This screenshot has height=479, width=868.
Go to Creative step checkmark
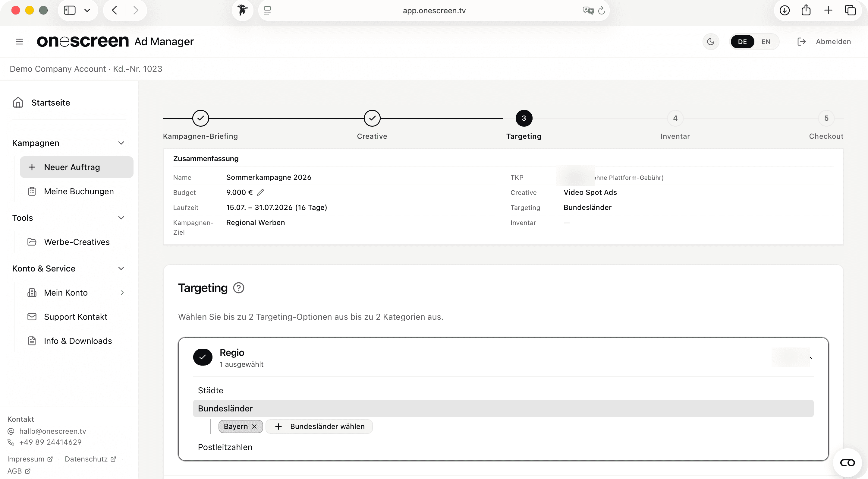point(372,118)
